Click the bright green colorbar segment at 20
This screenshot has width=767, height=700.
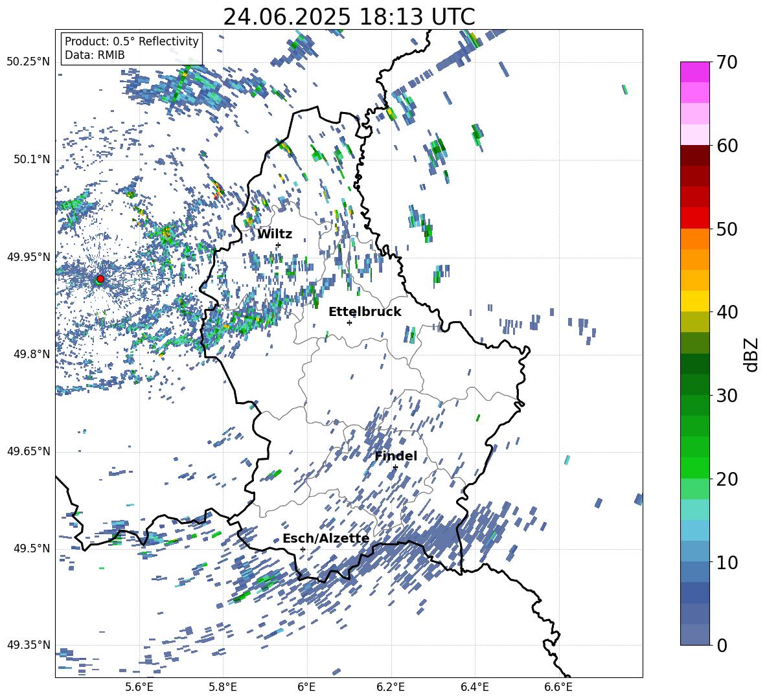pyautogui.click(x=694, y=468)
